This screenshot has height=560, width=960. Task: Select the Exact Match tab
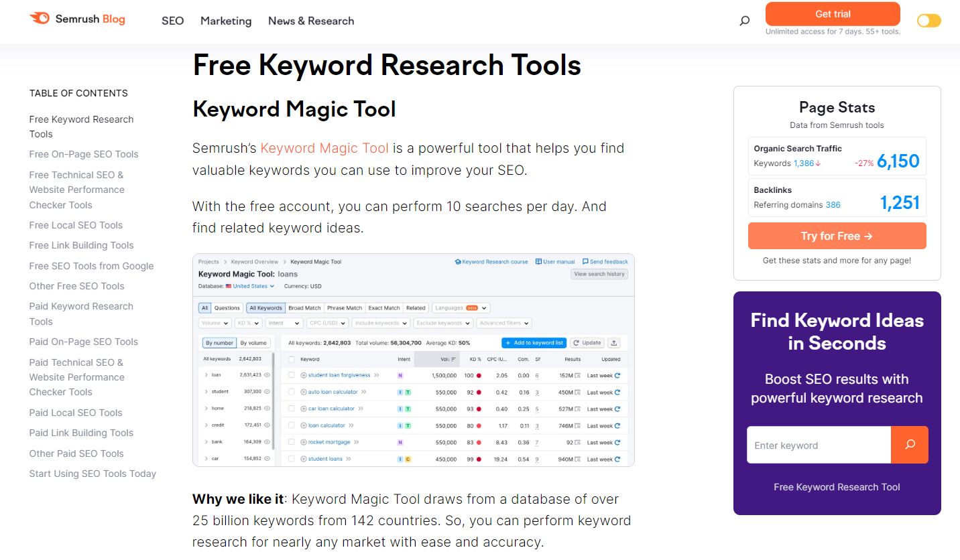[x=384, y=308]
